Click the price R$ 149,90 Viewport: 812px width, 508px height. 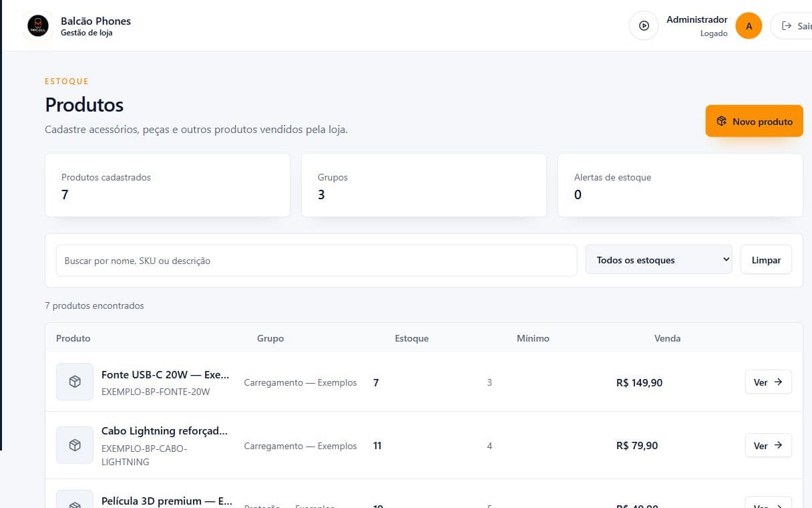tap(639, 383)
